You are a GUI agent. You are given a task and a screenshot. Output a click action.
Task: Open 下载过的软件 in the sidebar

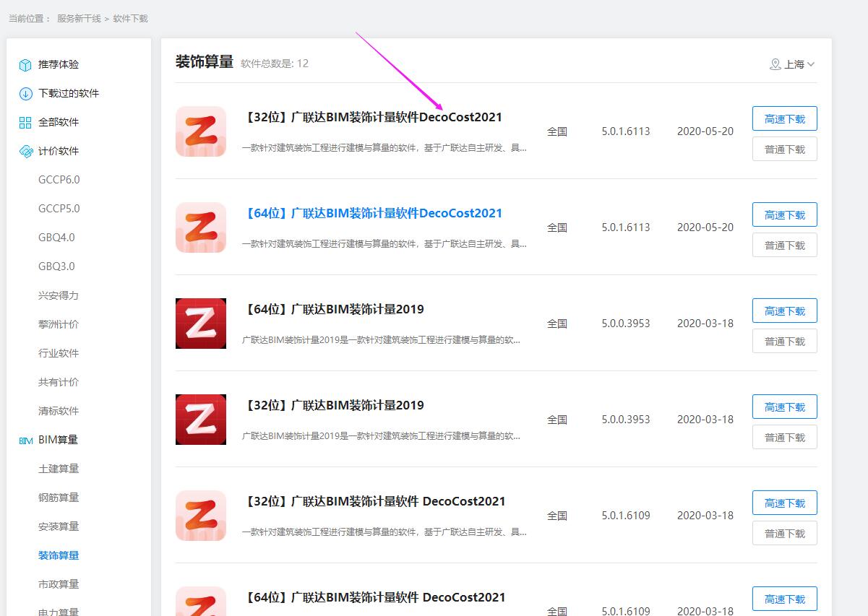point(69,94)
